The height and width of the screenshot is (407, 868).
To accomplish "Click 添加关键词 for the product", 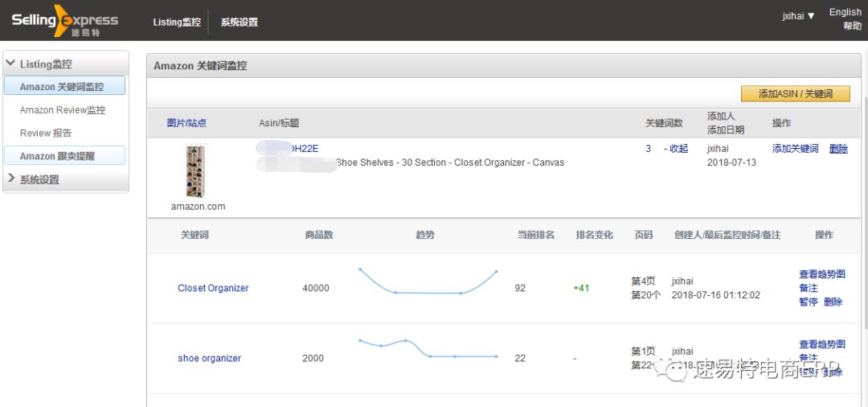I will click(x=795, y=149).
